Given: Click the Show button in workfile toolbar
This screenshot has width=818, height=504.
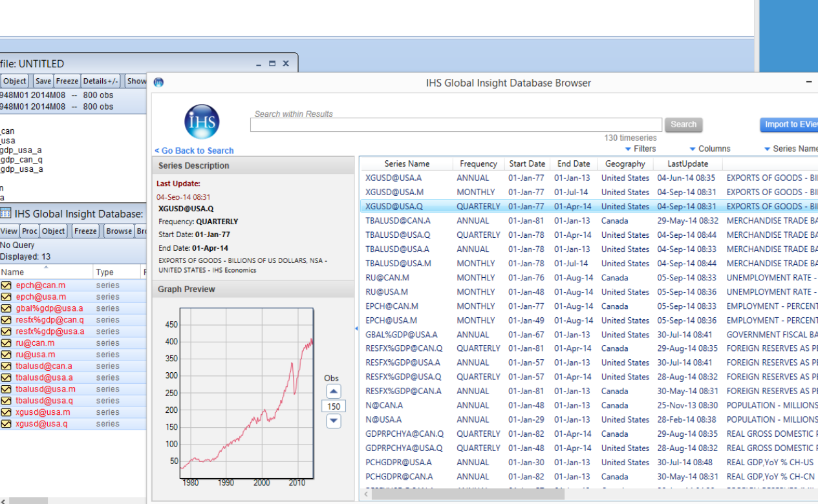Looking at the screenshot, I should point(136,81).
